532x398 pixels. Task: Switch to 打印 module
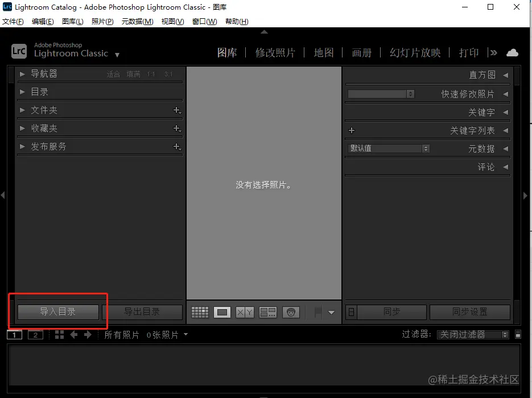tap(468, 52)
